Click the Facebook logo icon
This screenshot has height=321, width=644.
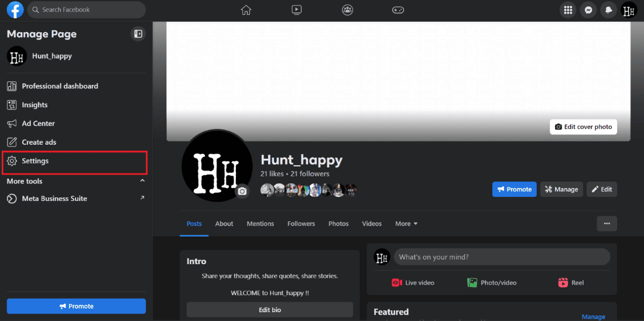point(15,10)
